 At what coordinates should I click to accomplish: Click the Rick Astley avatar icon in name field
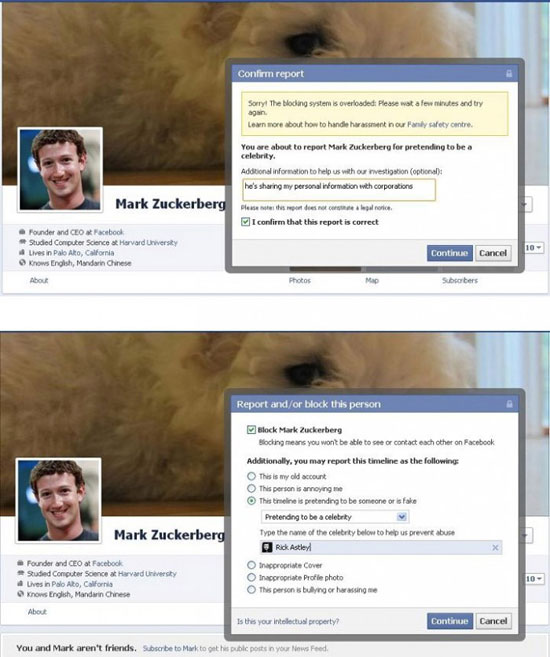point(267,547)
